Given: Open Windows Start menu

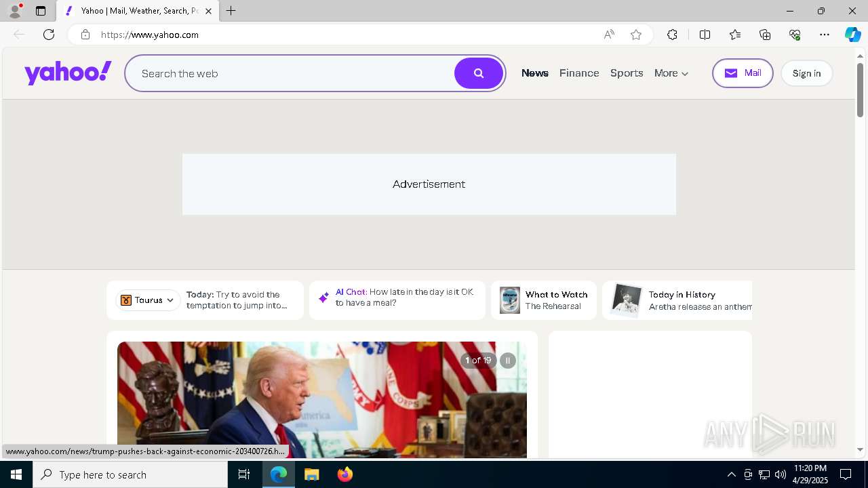Looking at the screenshot, I should [16, 474].
